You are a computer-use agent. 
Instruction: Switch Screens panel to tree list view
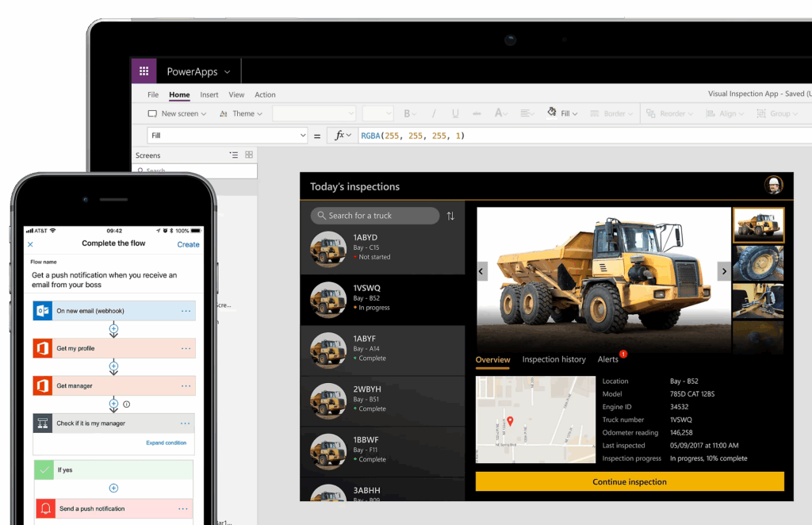coord(233,155)
